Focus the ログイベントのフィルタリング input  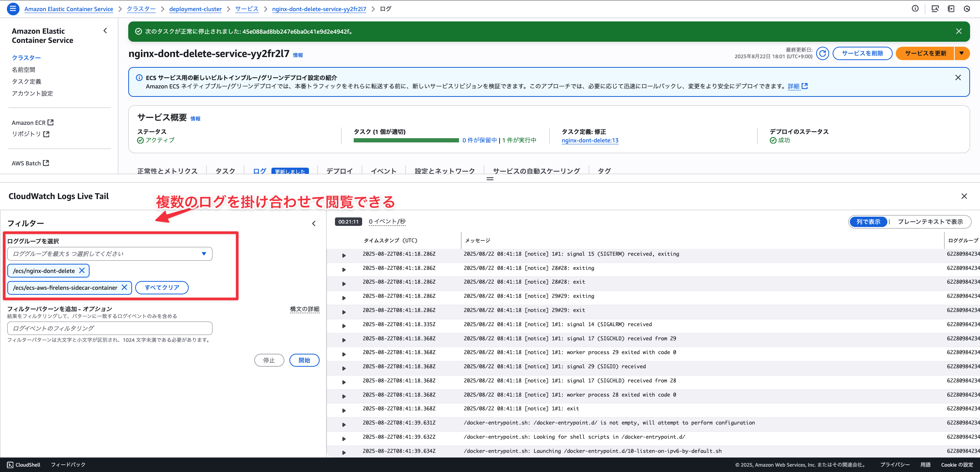[109, 328]
